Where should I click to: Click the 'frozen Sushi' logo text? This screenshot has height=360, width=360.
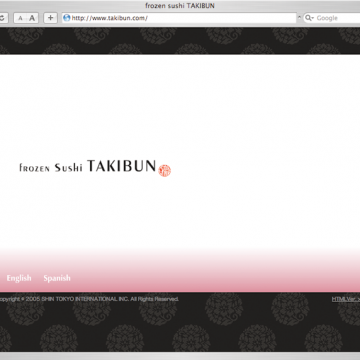point(51,167)
